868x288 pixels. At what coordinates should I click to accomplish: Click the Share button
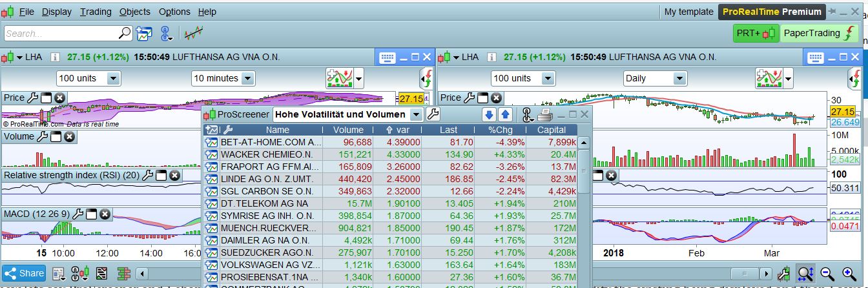pos(24,273)
